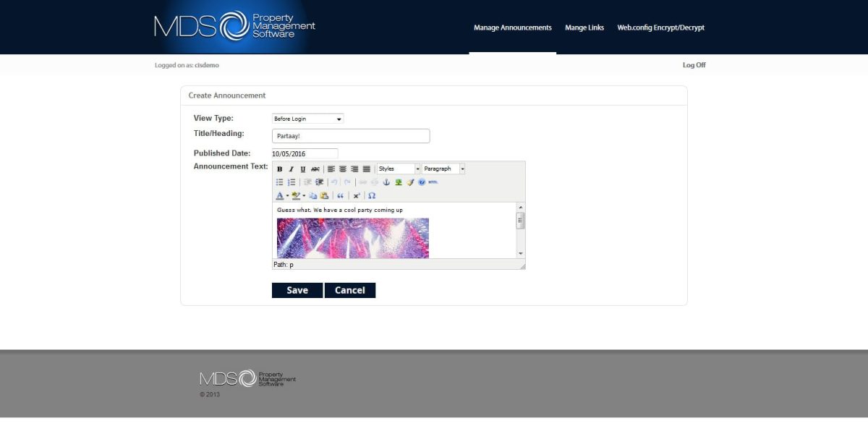
Task: Open the Manage Announcements menu
Action: point(512,27)
